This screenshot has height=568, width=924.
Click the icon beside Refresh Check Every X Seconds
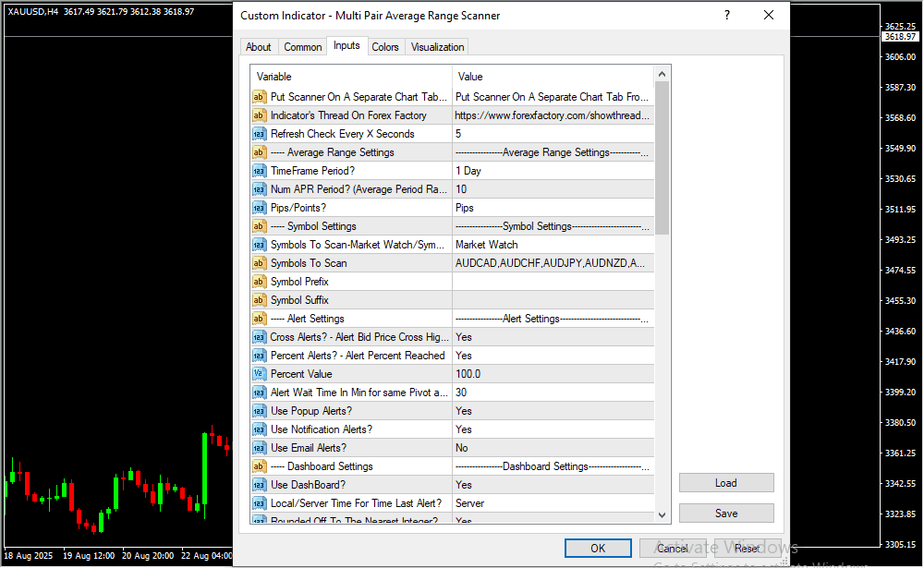tap(259, 134)
